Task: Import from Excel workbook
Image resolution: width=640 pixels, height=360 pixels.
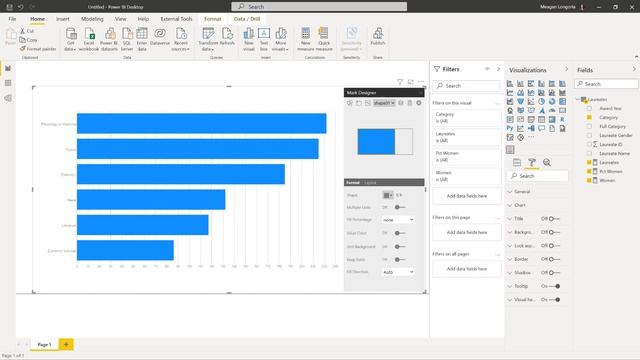Action: tap(89, 39)
